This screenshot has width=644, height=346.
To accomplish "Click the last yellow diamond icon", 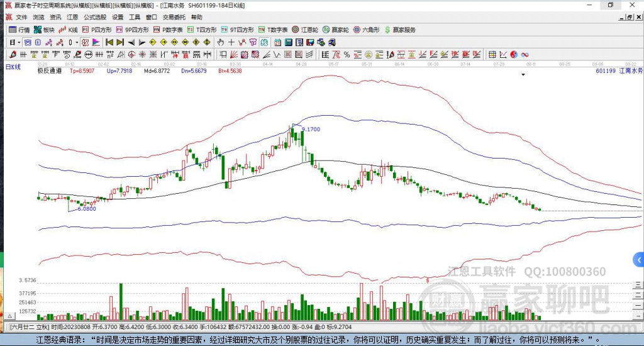I will [x=206, y=42].
